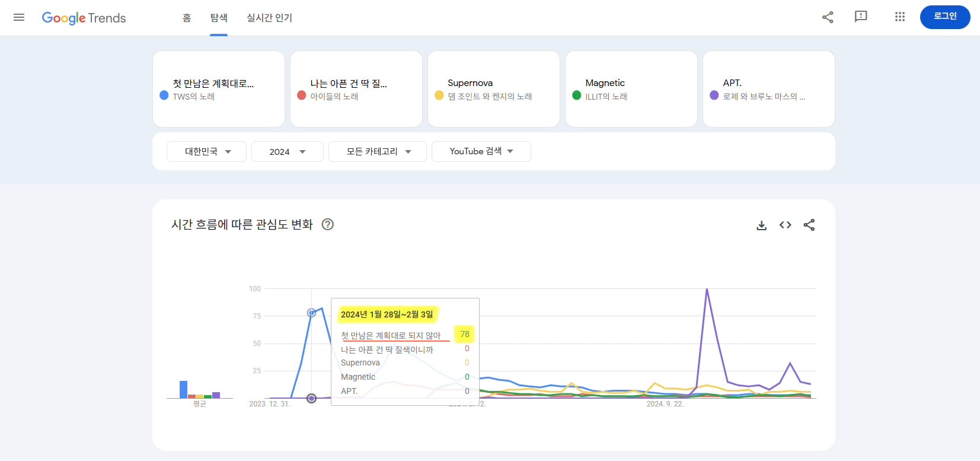Image resolution: width=980 pixels, height=461 pixels.
Task: Click tooltip row 나는 아픈 건 딱 질색이니까
Action: click(x=405, y=349)
